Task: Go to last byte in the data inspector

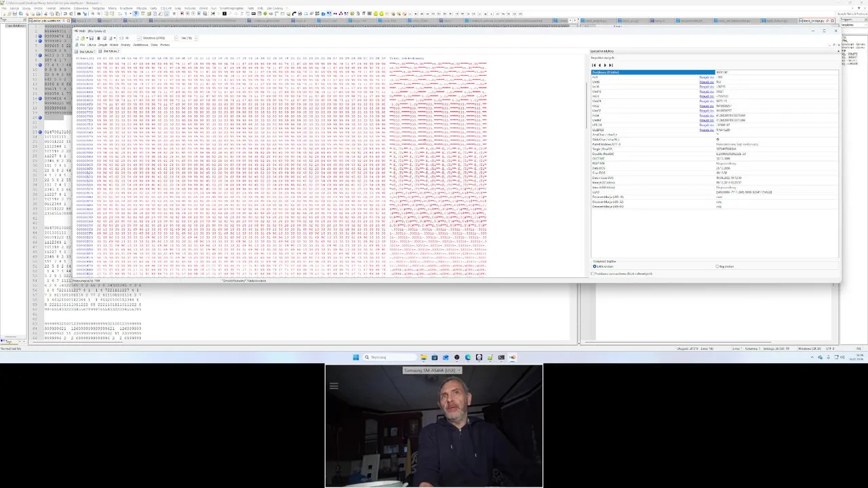Action: point(611,65)
